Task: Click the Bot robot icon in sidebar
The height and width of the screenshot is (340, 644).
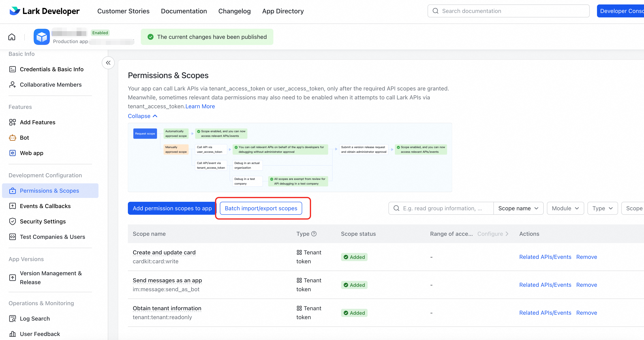Action: [13, 138]
